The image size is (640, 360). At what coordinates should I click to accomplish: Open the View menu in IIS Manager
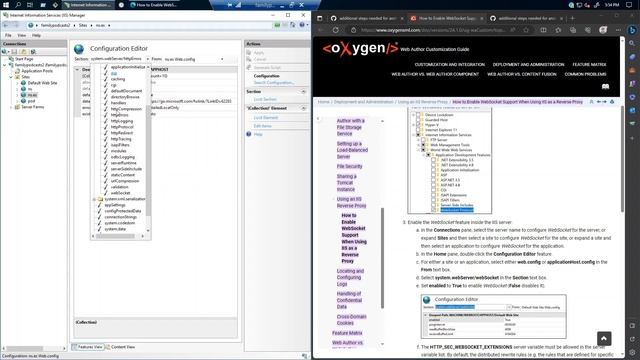pos(22,36)
